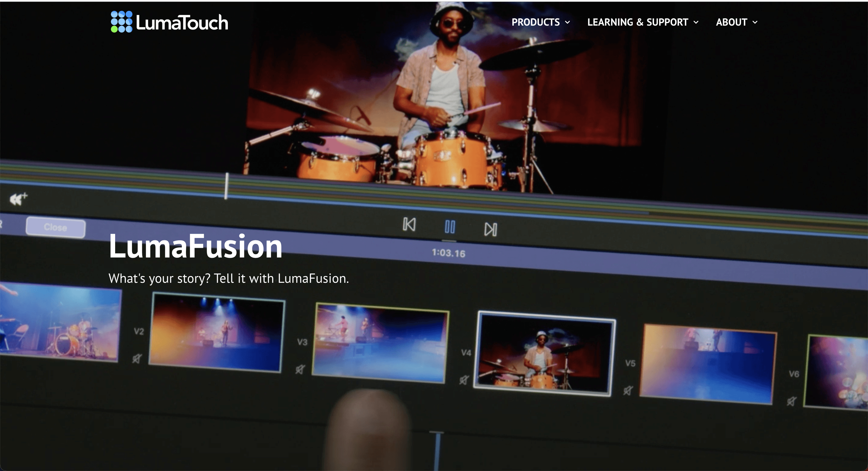Image resolution: width=868 pixels, height=471 pixels.
Task: Expand the PRODUCTS dropdown chevron
Action: [x=568, y=23]
